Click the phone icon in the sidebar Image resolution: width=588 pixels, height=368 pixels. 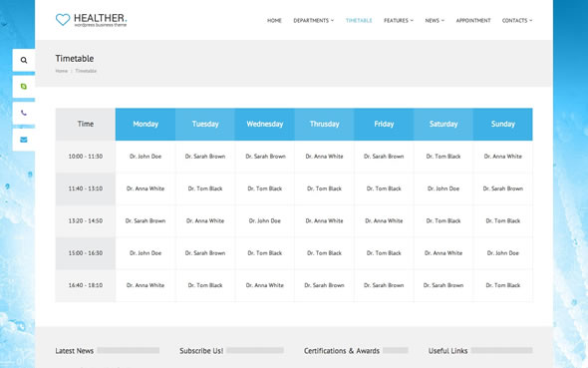click(x=24, y=113)
